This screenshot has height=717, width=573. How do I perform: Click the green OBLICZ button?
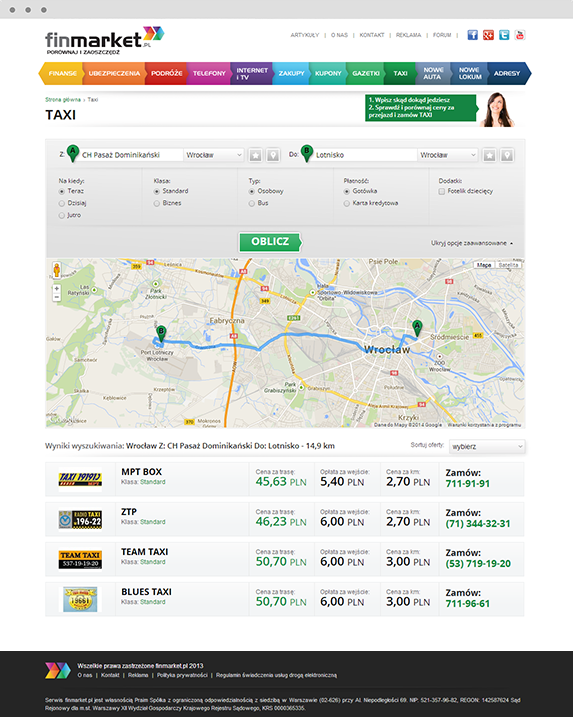pos(270,241)
